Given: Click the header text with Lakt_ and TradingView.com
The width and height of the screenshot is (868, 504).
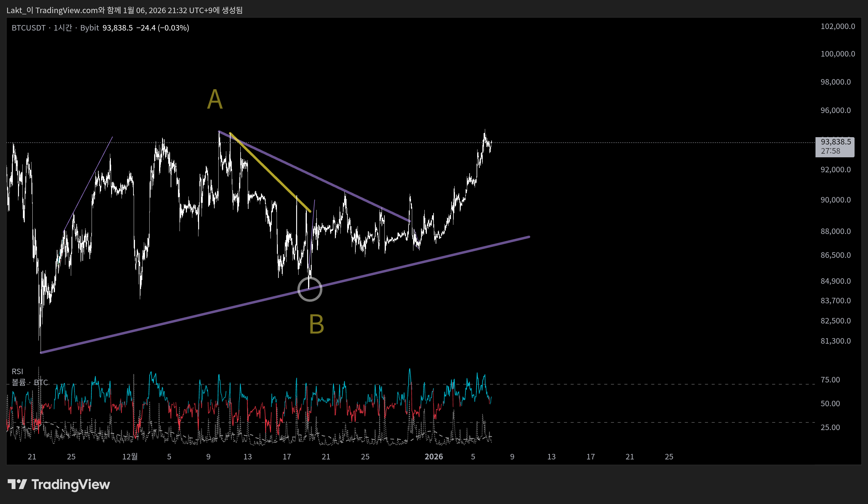Looking at the screenshot, I should click(x=125, y=10).
